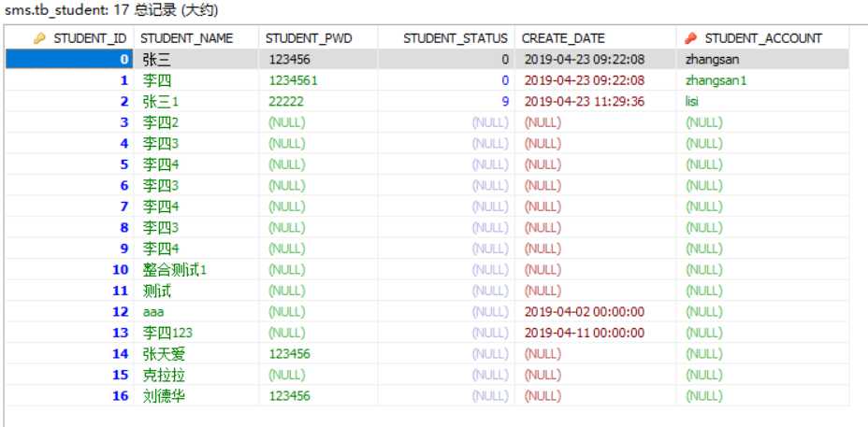The image size is (868, 427).
Task: Click the NULL status cell in row 15
Action: point(490,375)
